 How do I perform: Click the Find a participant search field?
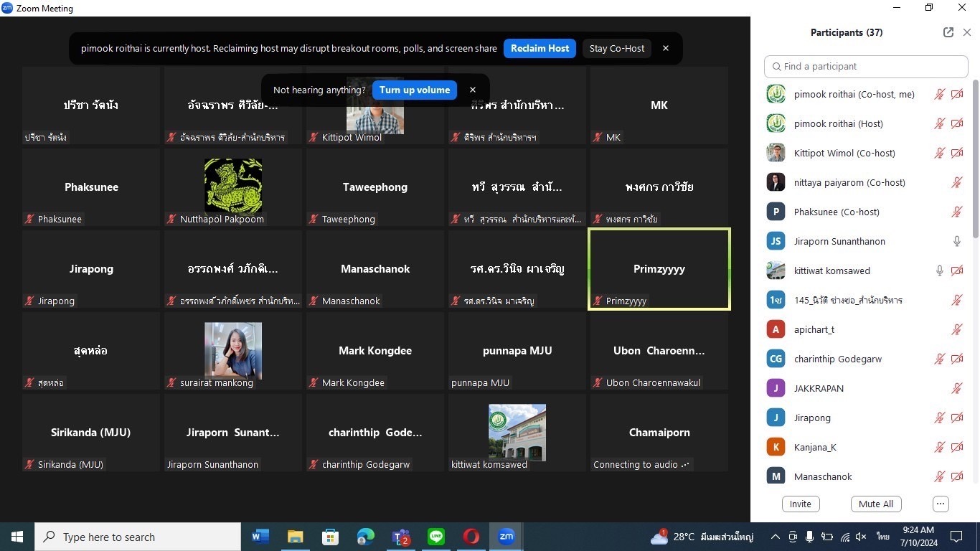point(867,66)
